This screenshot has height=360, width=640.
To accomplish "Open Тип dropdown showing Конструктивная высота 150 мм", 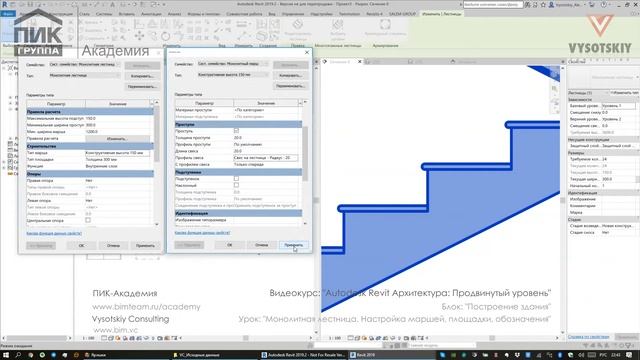I will pos(232,75).
